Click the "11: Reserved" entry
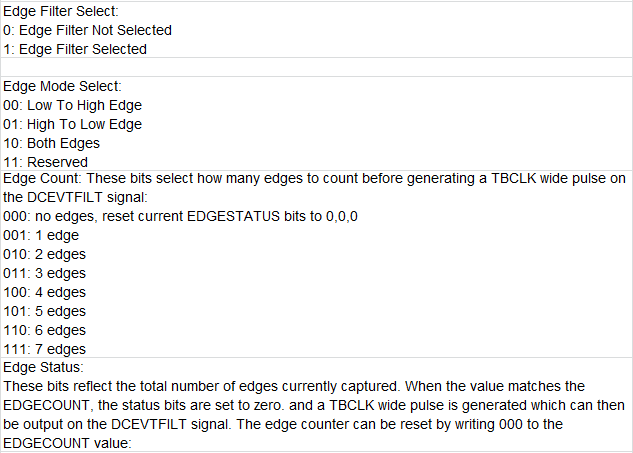 [x=46, y=162]
